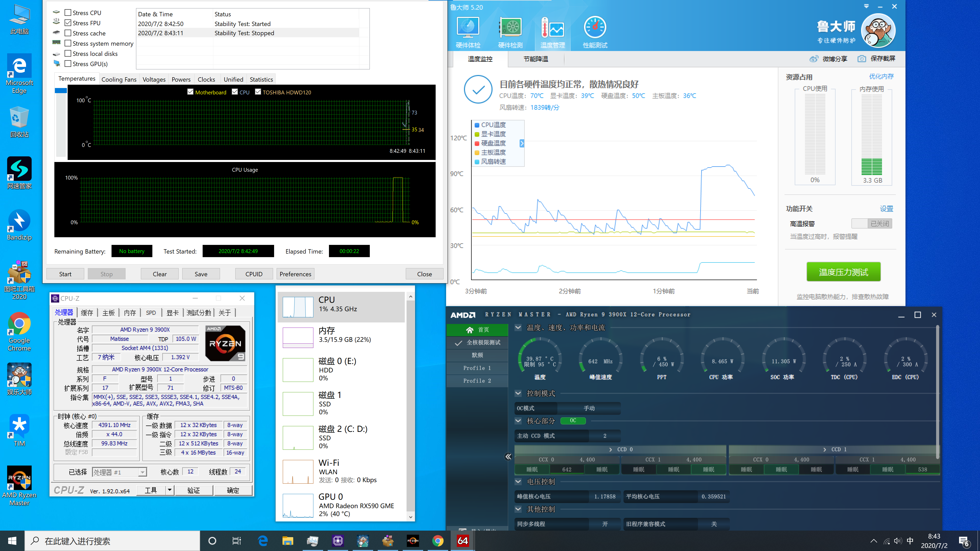Switch to 节能降温 tab
980x551 pixels.
(536, 59)
